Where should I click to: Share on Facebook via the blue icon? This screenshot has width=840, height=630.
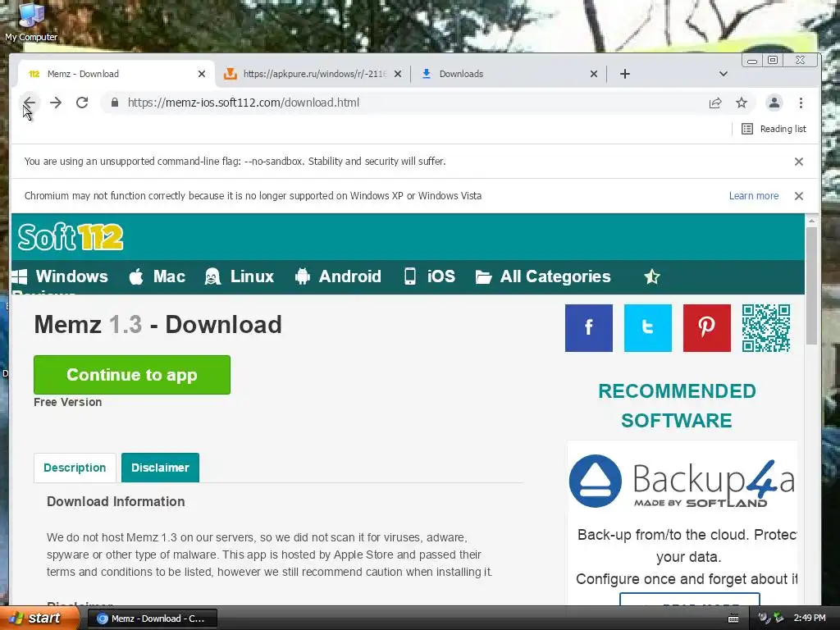click(589, 328)
